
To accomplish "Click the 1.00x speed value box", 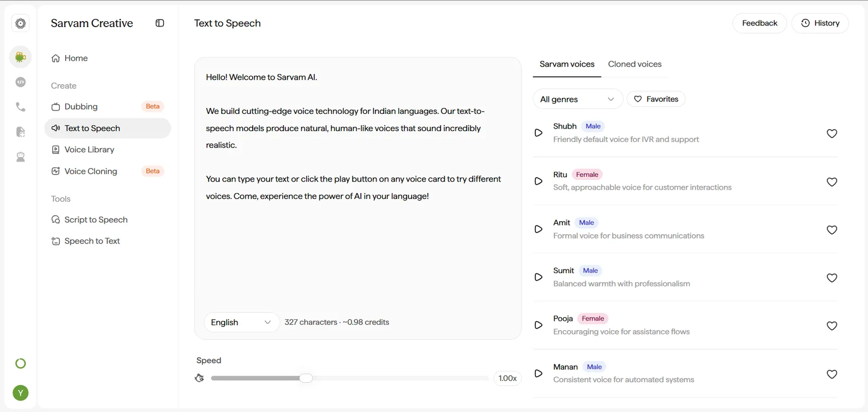I will coord(507,378).
